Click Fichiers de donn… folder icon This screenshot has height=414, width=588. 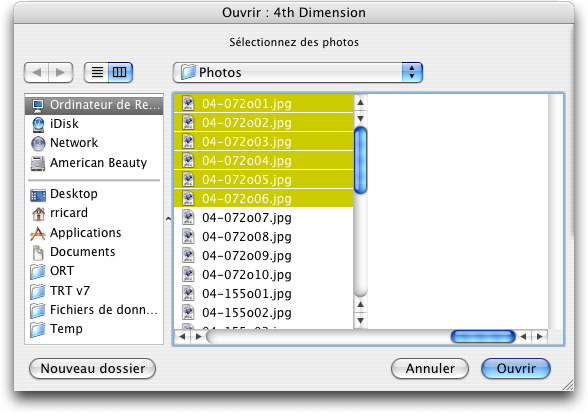(38, 310)
